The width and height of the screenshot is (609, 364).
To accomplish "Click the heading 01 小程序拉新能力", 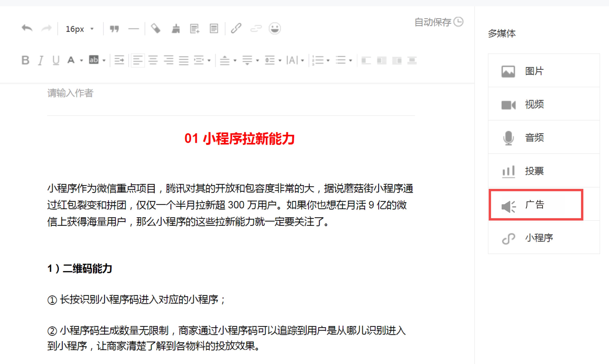I will click(239, 138).
